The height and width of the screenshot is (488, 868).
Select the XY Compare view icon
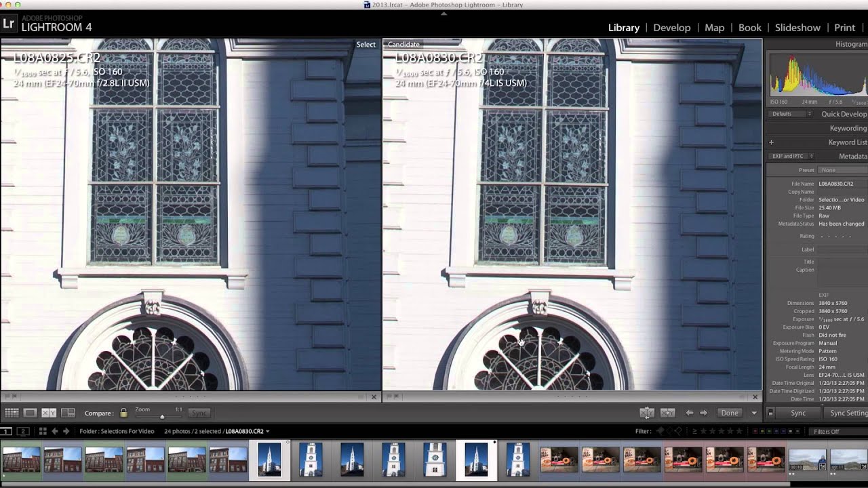pyautogui.click(x=49, y=413)
